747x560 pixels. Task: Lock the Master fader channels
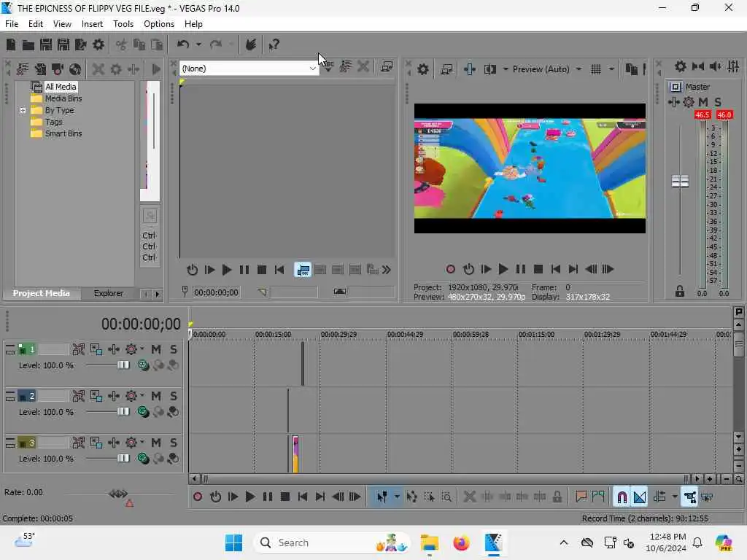680,292
